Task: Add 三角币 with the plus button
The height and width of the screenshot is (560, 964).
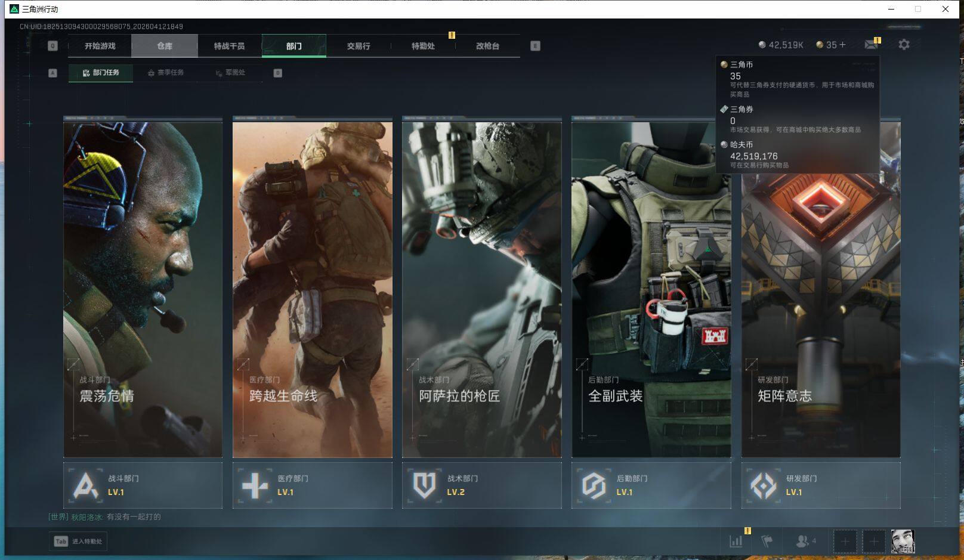Action: click(843, 45)
